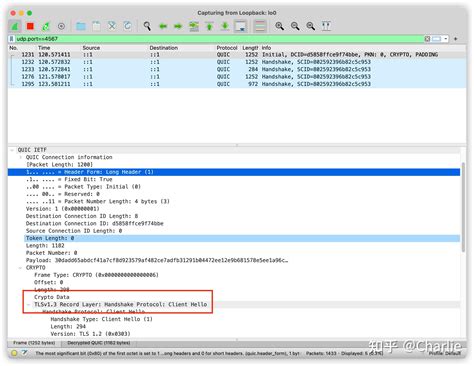This screenshot has height=366, width=474.
Task: Toggle auto-scroll during live capture
Action: coord(241,26)
